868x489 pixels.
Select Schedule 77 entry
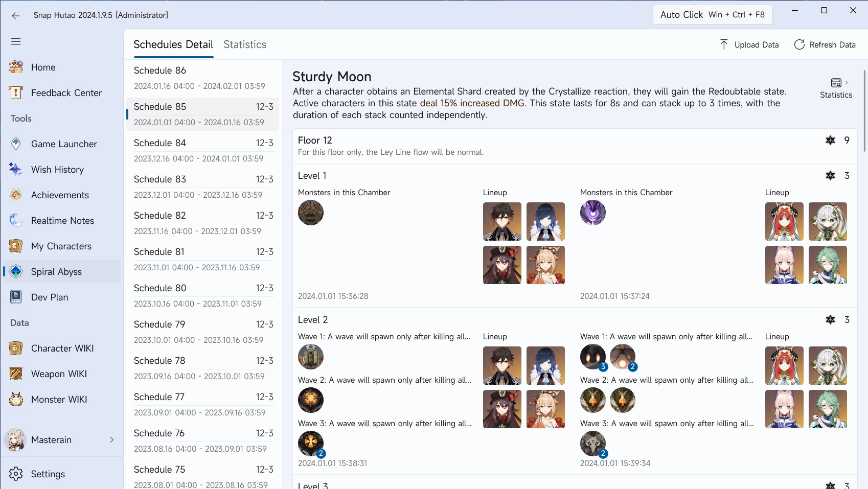[203, 404]
